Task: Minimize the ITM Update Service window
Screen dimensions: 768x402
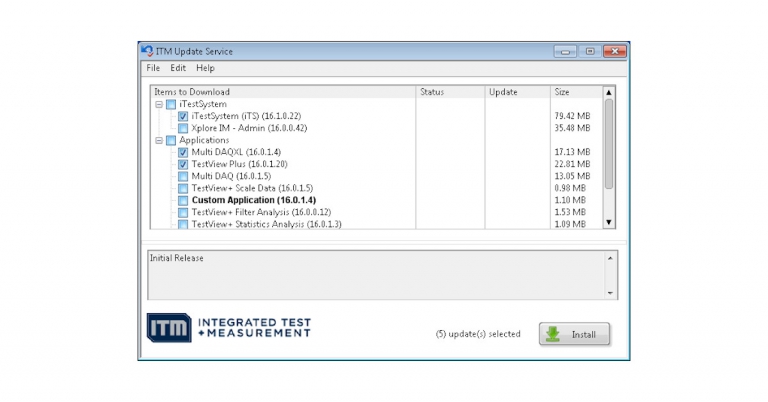Action: [565, 51]
